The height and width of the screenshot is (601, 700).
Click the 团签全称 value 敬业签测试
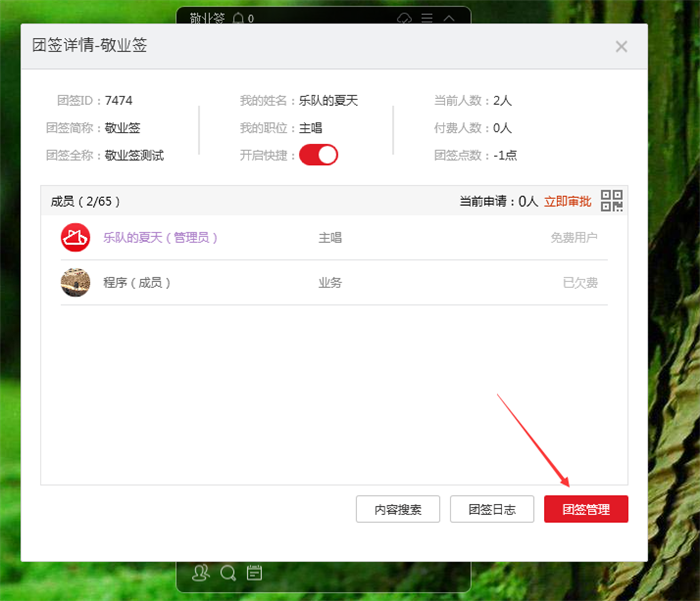click(134, 155)
